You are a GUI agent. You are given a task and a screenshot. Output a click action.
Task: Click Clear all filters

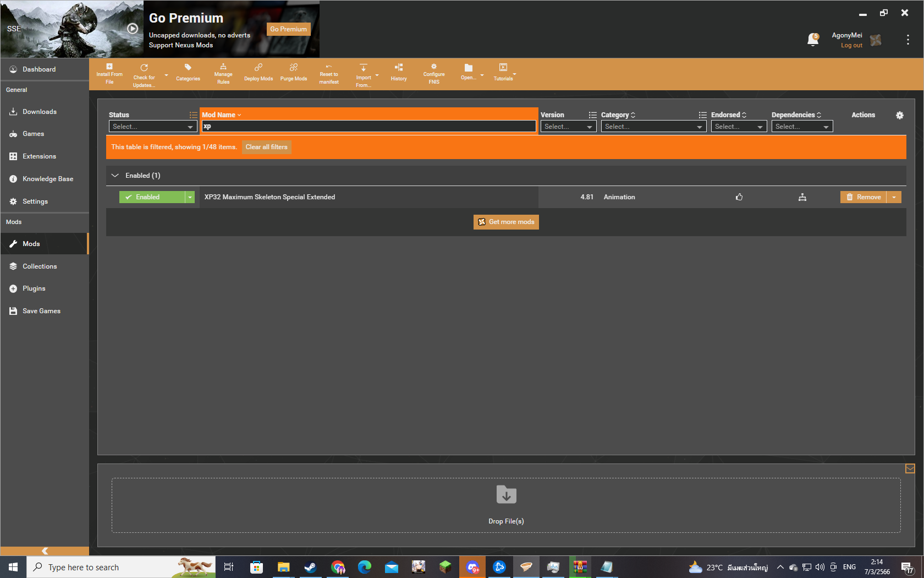pyautogui.click(x=267, y=147)
